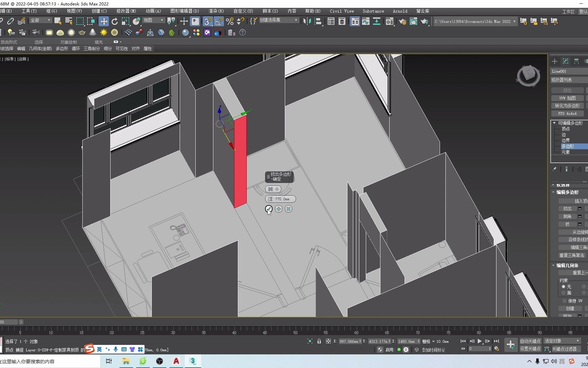Toggle the selection lock padlock

(x=319, y=341)
